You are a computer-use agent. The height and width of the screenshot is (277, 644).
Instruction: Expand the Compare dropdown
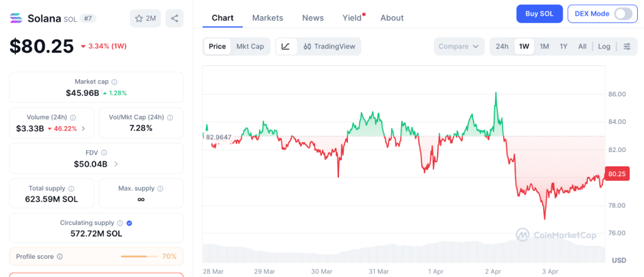(x=459, y=46)
